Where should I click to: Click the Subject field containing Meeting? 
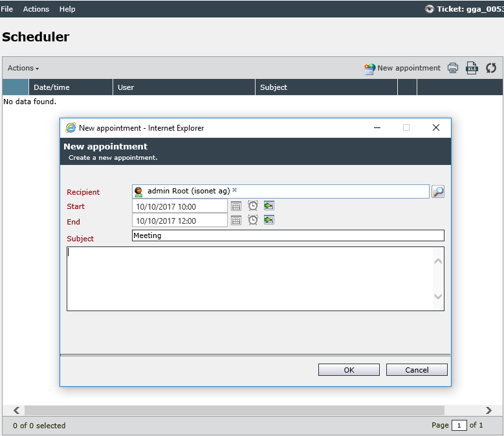288,235
